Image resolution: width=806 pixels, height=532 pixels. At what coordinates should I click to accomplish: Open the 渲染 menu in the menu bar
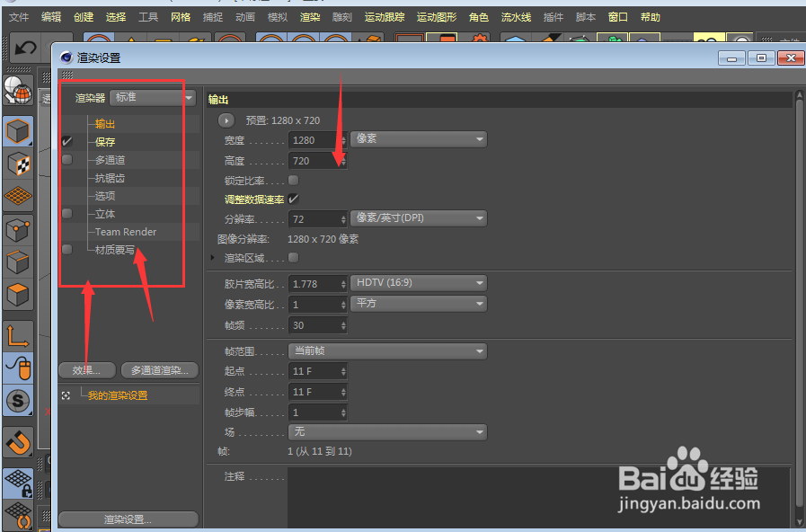tap(310, 15)
